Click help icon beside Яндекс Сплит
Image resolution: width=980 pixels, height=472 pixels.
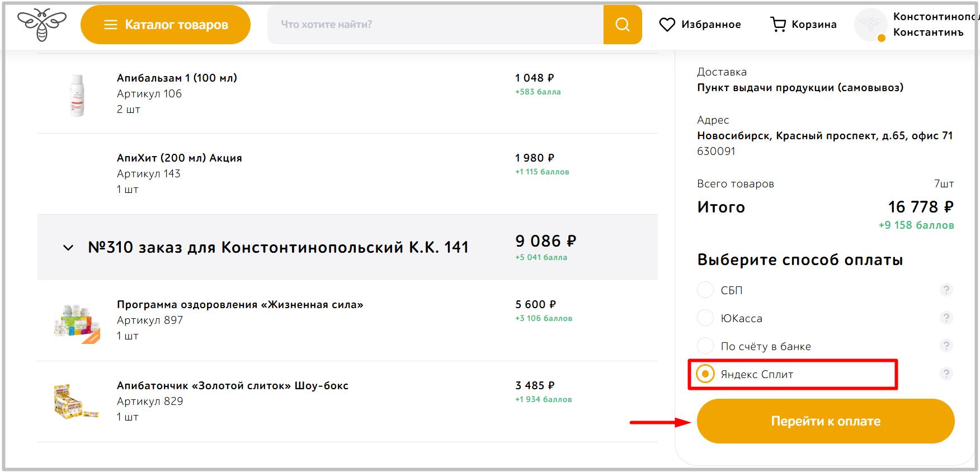(946, 374)
